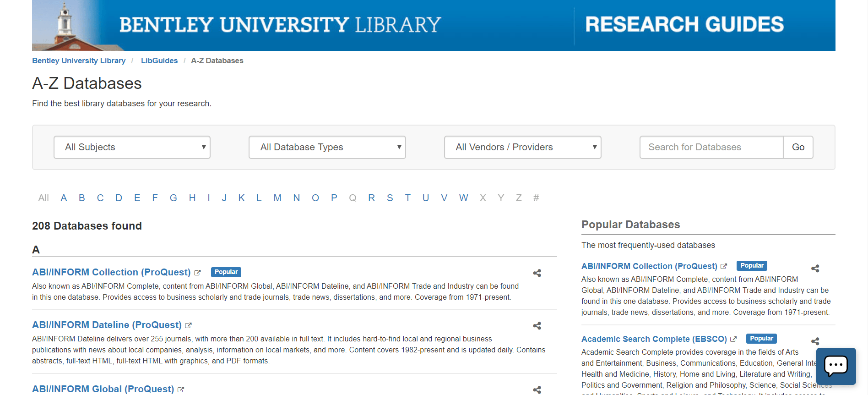
Task: Go to Bentley University Library breadcrumb
Action: [79, 60]
